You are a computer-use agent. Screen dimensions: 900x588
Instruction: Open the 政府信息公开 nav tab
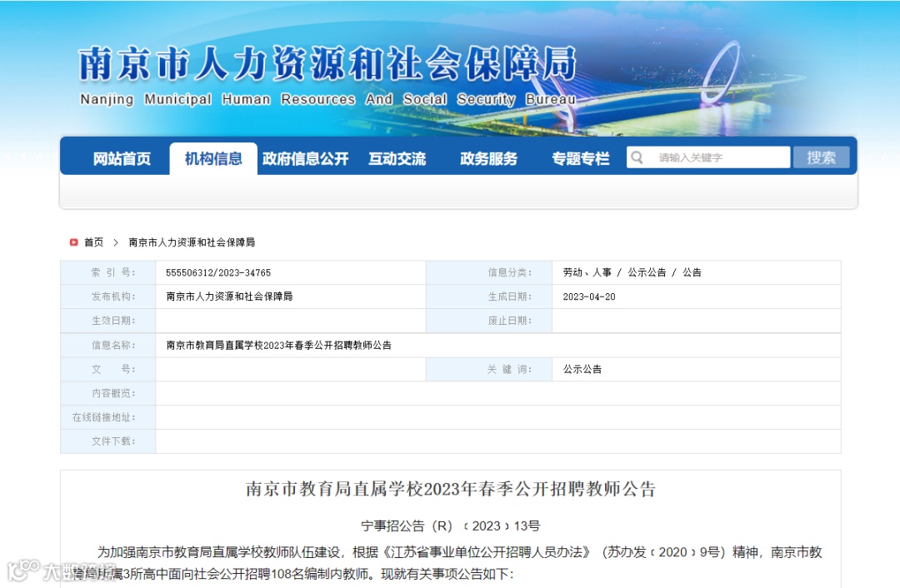[305, 158]
